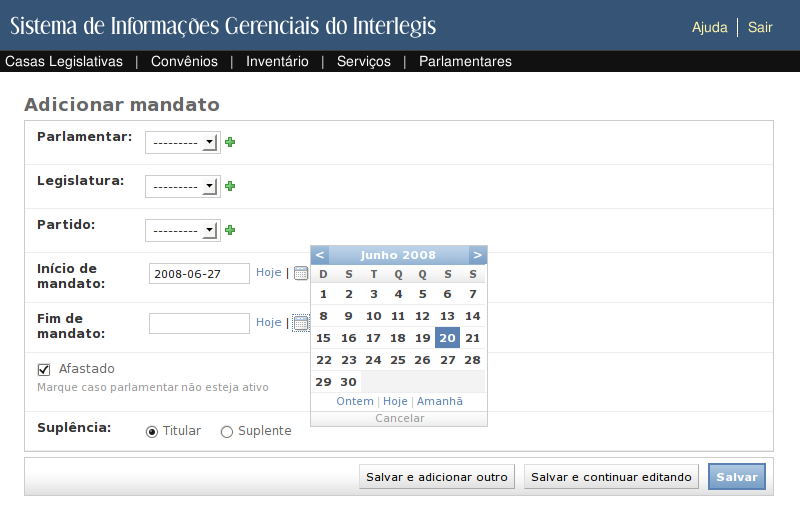Advance calendar to next month

tap(478, 255)
